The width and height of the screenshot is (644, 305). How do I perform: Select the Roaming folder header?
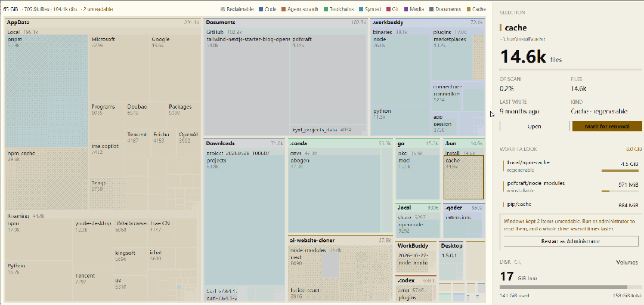tap(103, 216)
